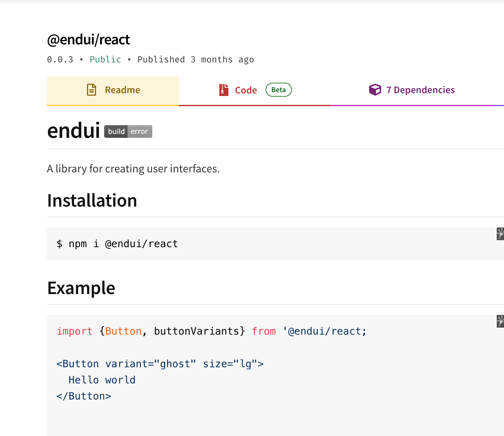
Task: Click the red zipped Code file icon
Action: tap(224, 90)
